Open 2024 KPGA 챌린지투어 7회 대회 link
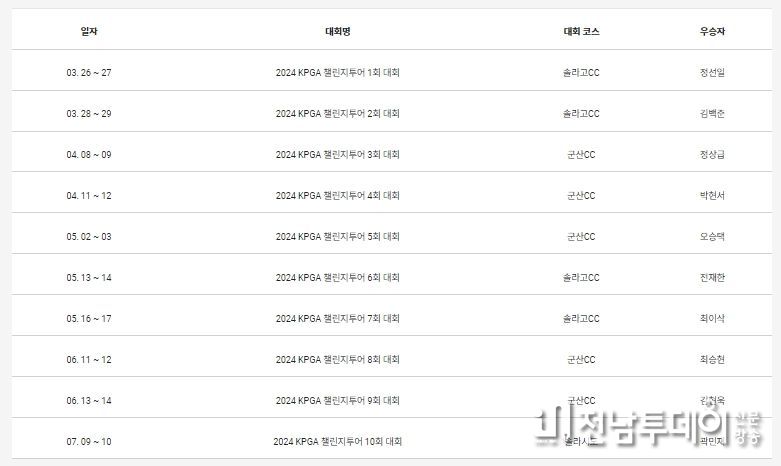Image resolution: width=781 pixels, height=466 pixels. [x=338, y=319]
